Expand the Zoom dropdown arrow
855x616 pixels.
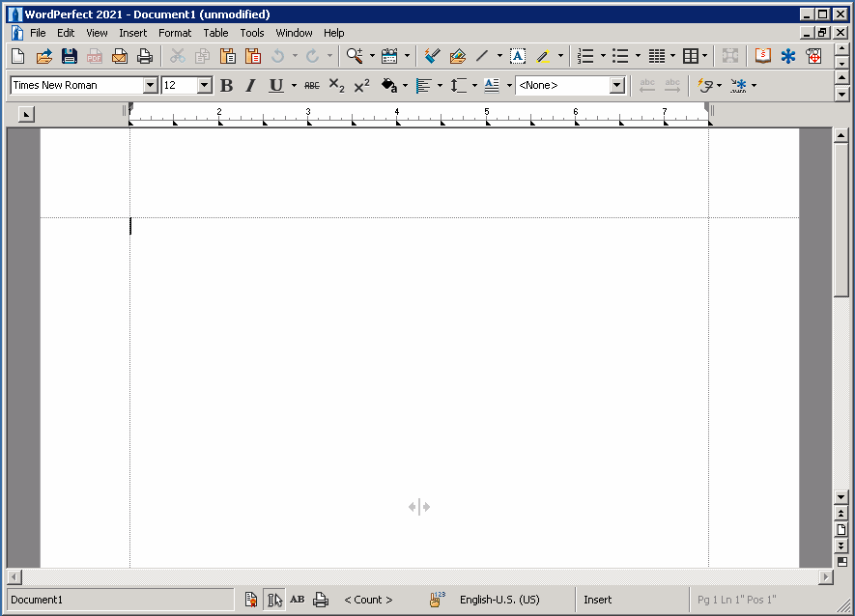372,56
